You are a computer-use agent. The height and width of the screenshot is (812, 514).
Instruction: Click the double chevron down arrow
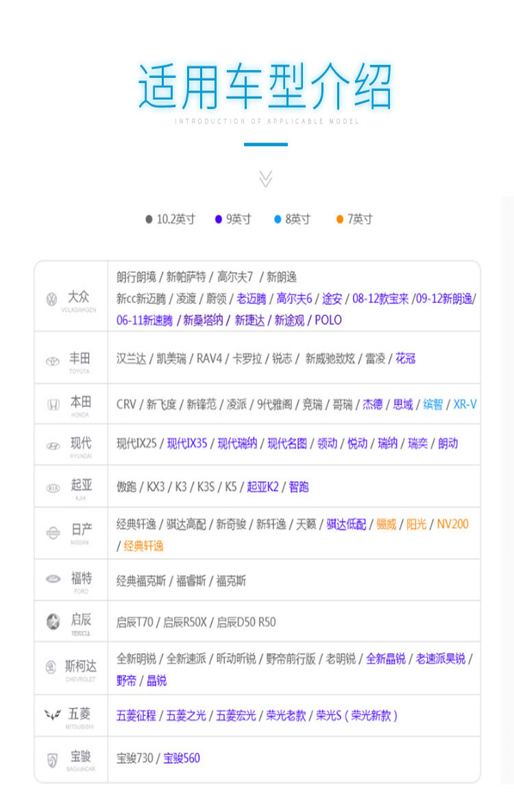[265, 179]
